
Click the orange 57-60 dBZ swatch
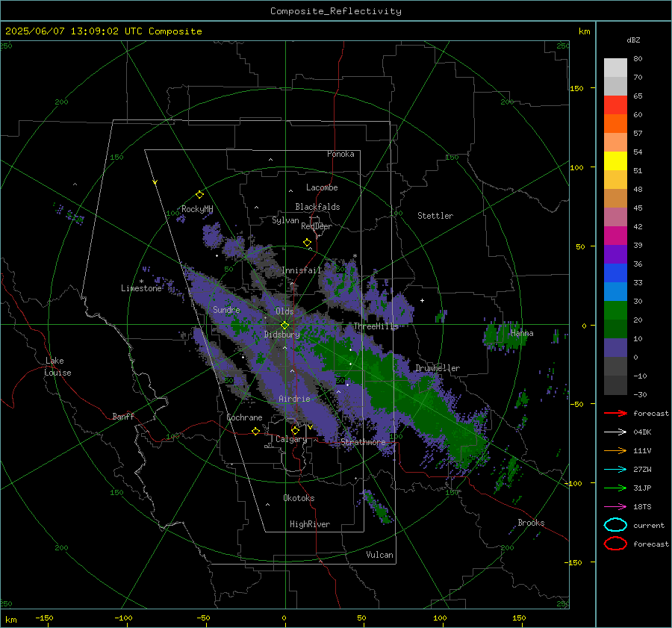tap(615, 124)
